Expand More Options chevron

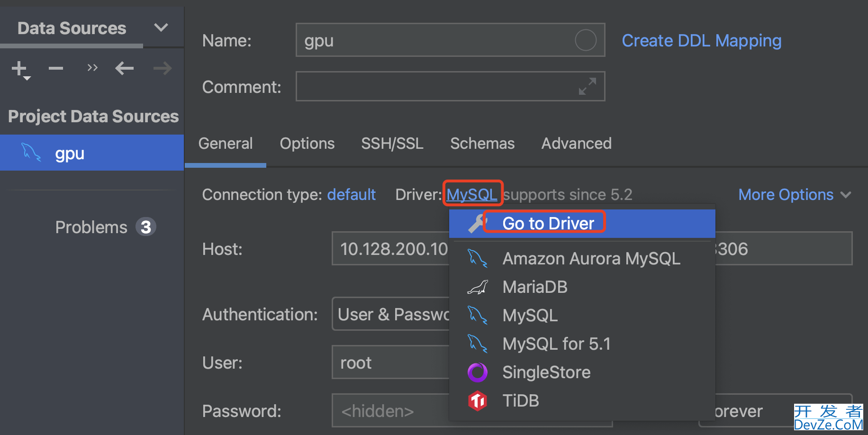click(x=846, y=195)
